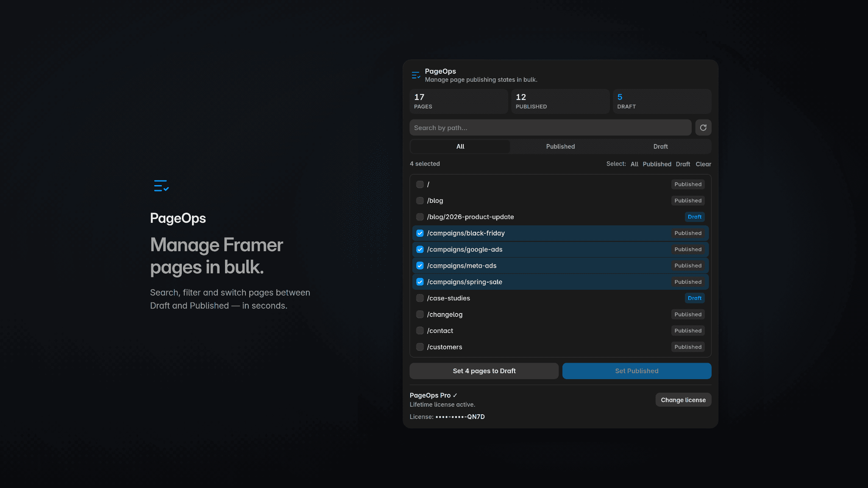868x488 pixels.
Task: Check the /blog page checkbox
Action: click(x=420, y=201)
